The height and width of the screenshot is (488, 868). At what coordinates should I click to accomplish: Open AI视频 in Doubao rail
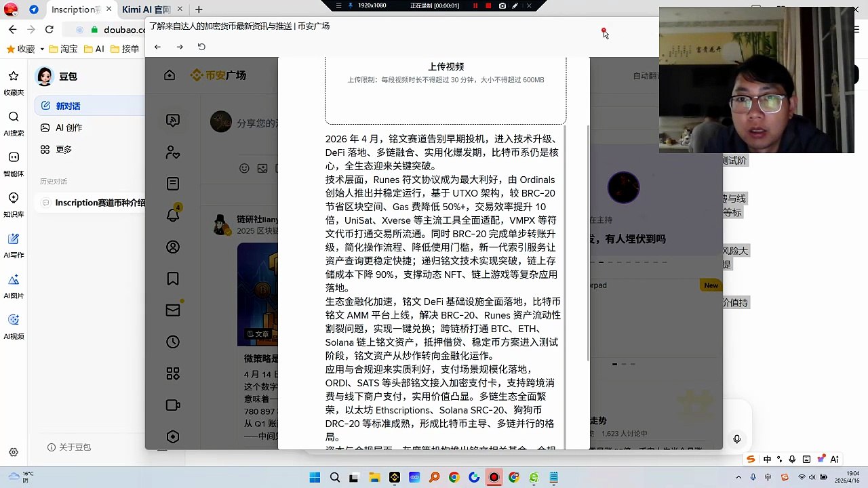[14, 327]
